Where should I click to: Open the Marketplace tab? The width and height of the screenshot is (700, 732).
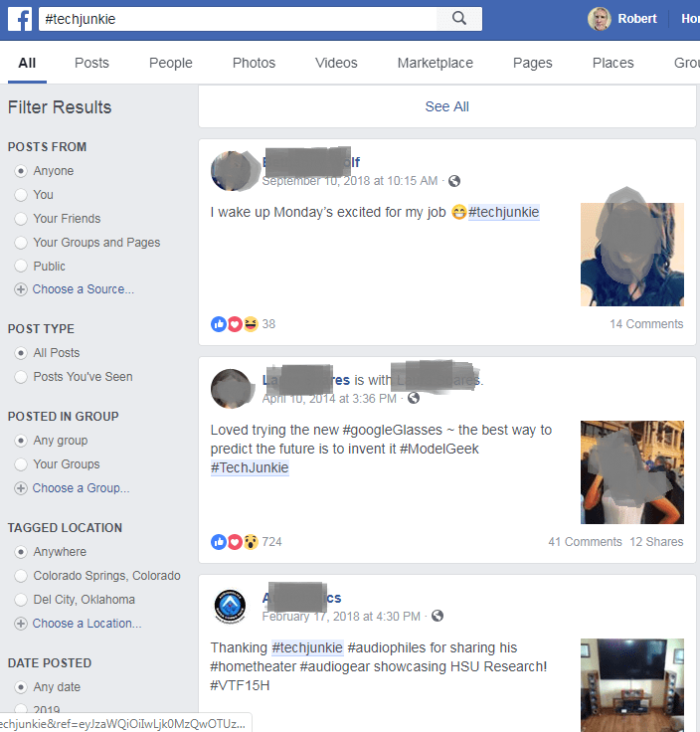[x=435, y=63]
